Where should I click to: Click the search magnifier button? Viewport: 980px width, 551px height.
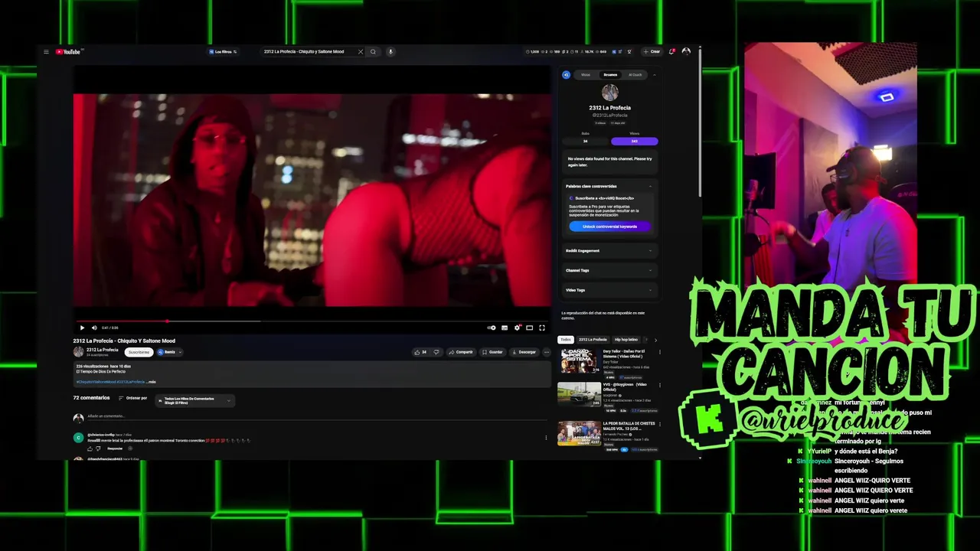[374, 52]
